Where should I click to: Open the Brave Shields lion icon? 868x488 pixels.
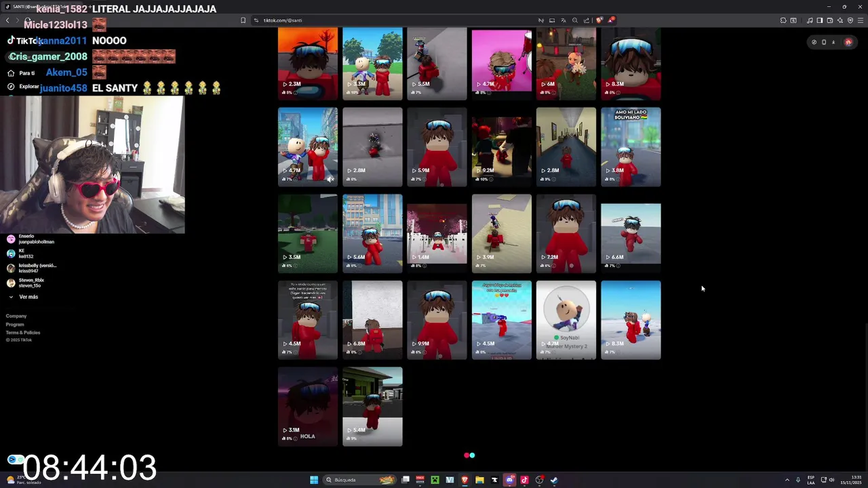pyautogui.click(x=599, y=20)
